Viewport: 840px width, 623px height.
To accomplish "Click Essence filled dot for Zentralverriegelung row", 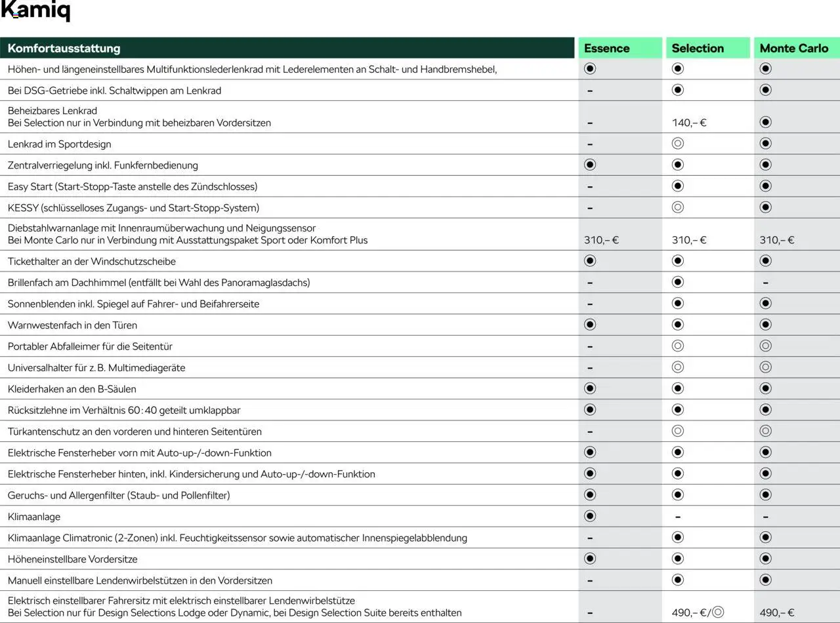I will tap(590, 165).
